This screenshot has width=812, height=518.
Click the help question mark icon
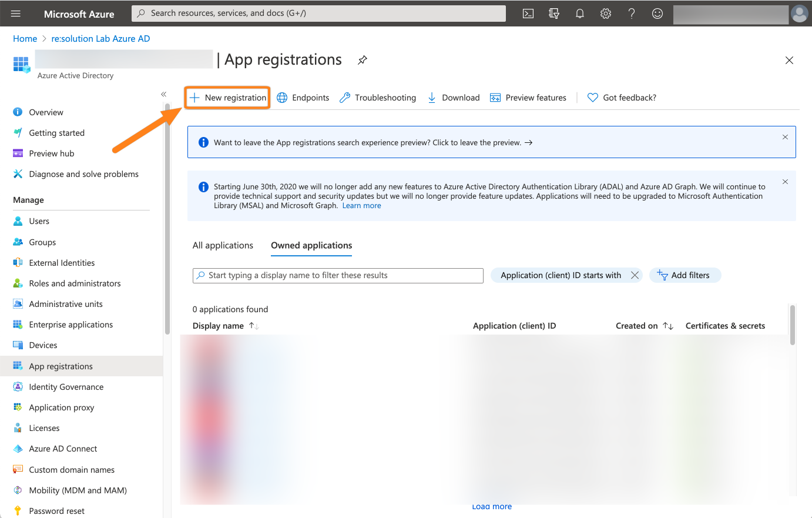pos(632,14)
